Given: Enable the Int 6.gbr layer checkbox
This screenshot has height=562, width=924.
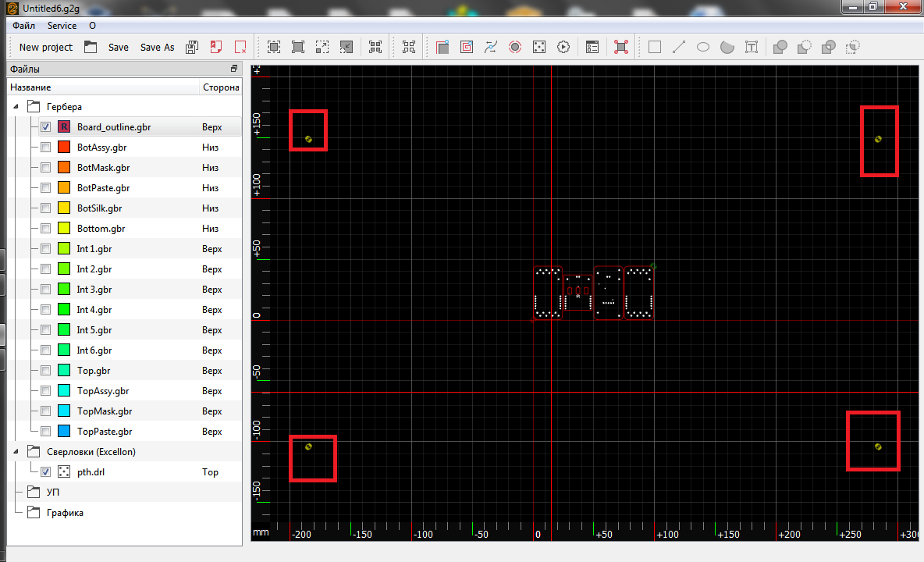Looking at the screenshot, I should click(46, 350).
